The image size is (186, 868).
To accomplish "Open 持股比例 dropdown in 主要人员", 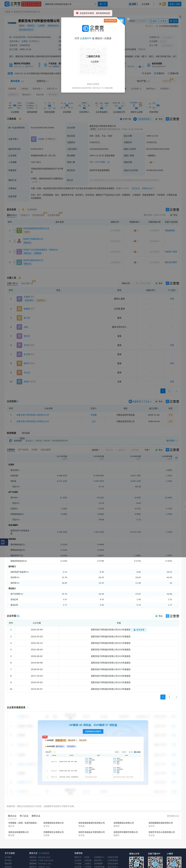I will pyautogui.click(x=127, y=283).
